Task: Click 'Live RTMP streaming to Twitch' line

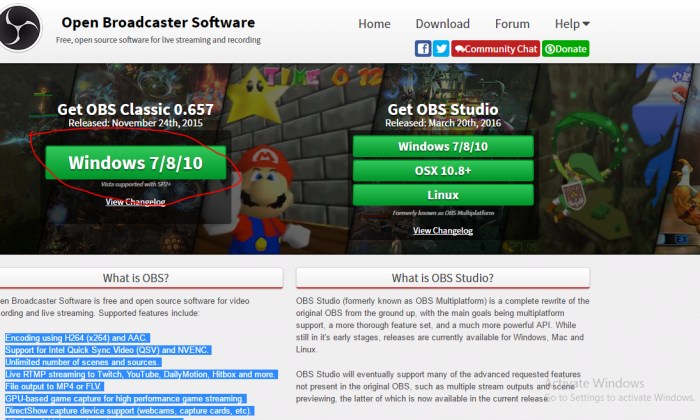Action: (141, 374)
